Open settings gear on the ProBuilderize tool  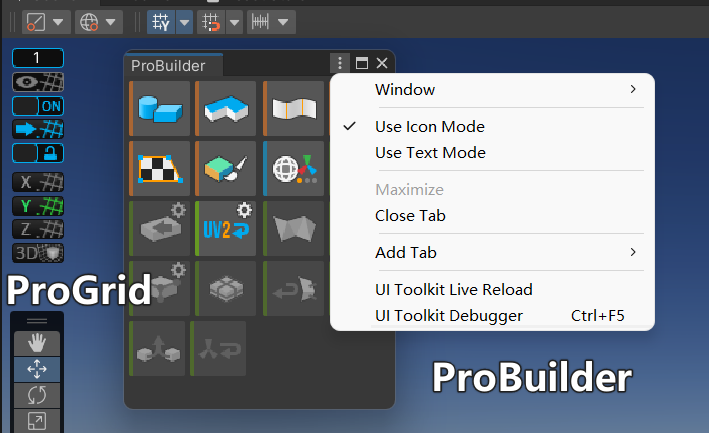pyautogui.click(x=178, y=270)
